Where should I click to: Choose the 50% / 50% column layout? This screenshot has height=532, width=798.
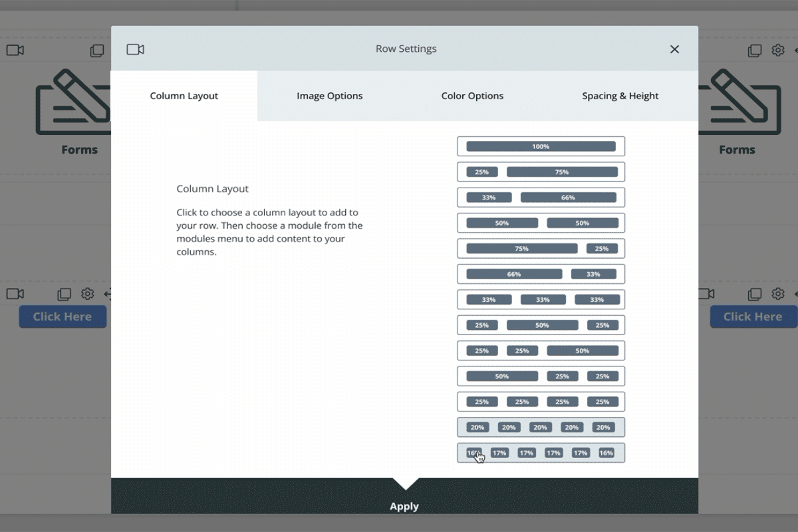[x=541, y=223]
